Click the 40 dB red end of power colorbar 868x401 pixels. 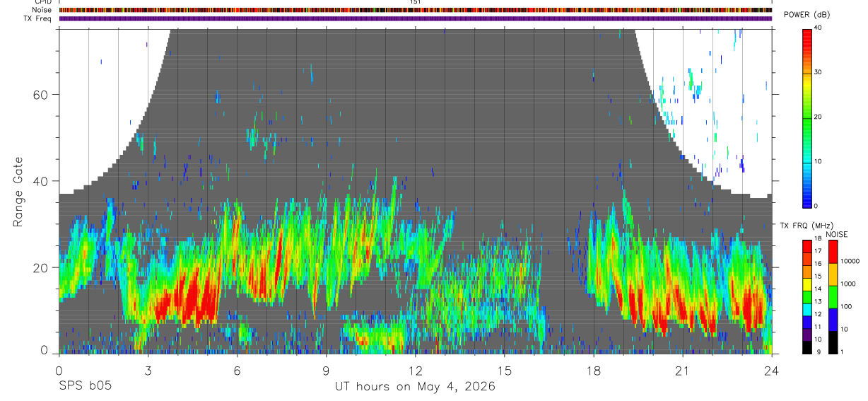point(807,32)
